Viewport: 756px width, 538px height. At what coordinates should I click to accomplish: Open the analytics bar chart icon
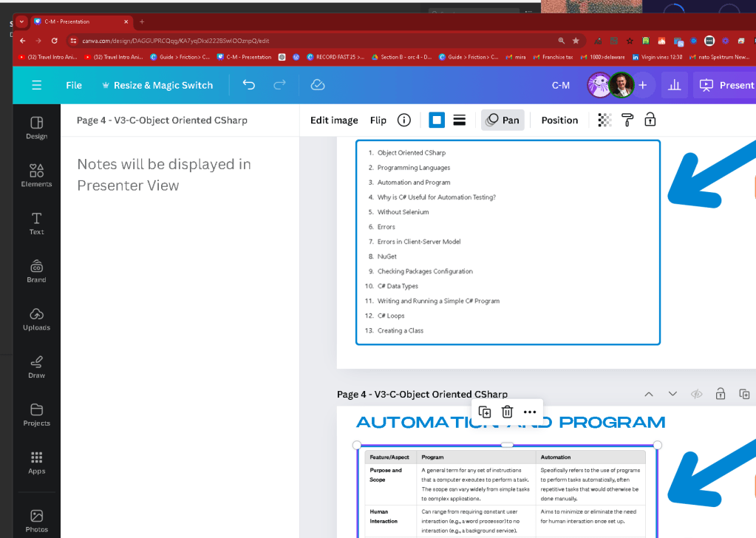[x=674, y=85]
